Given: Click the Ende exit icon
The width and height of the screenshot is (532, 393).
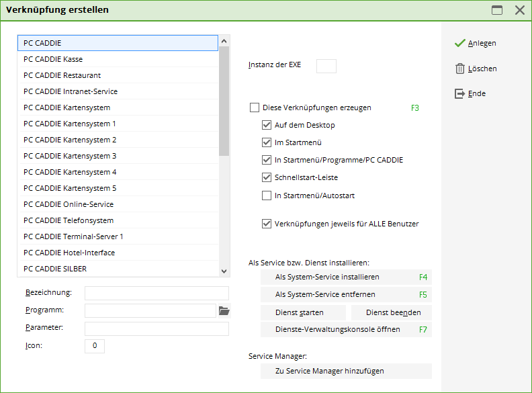Looking at the screenshot, I should (x=459, y=94).
